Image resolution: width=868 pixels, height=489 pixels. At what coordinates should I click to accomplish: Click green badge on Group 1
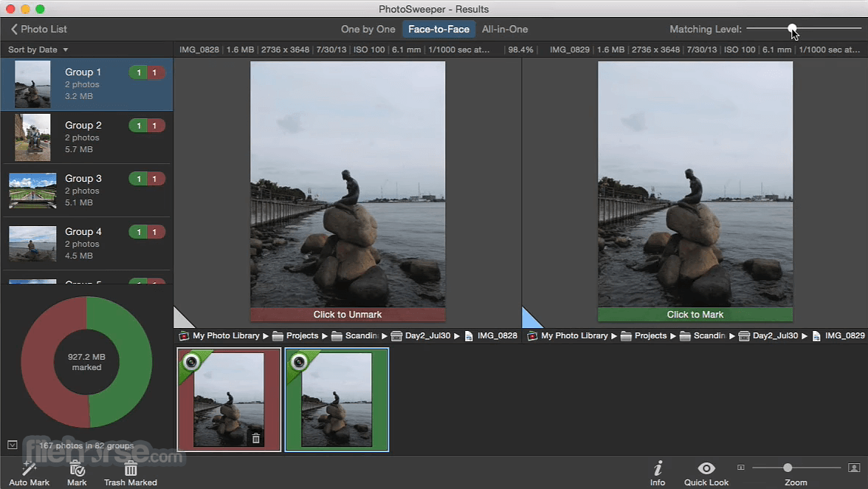pyautogui.click(x=139, y=72)
